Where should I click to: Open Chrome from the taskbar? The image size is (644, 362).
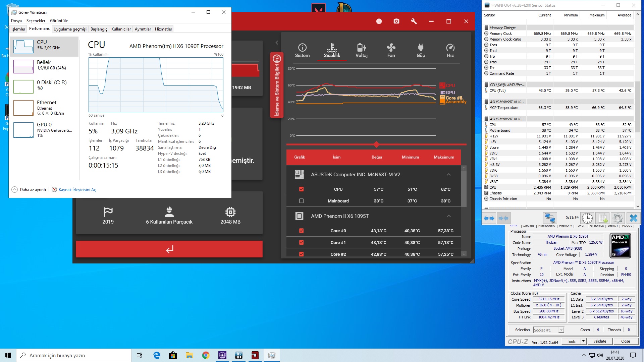[206, 355]
